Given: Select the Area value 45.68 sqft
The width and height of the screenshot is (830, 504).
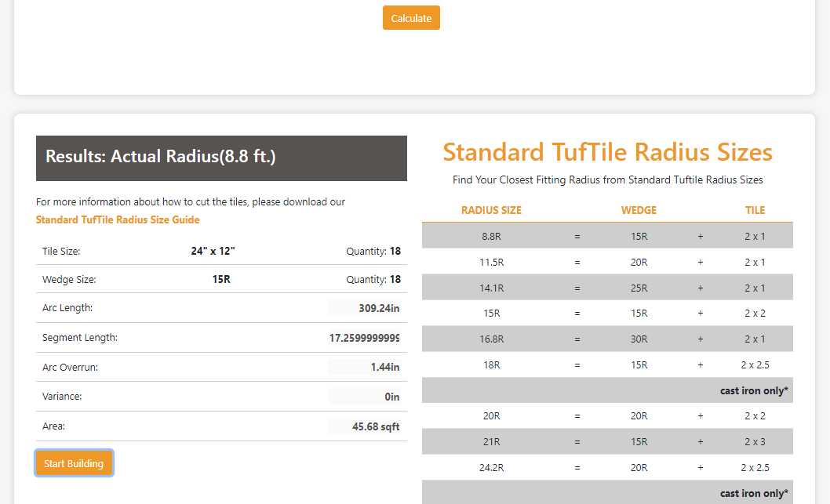Looking at the screenshot, I should (x=364, y=426).
